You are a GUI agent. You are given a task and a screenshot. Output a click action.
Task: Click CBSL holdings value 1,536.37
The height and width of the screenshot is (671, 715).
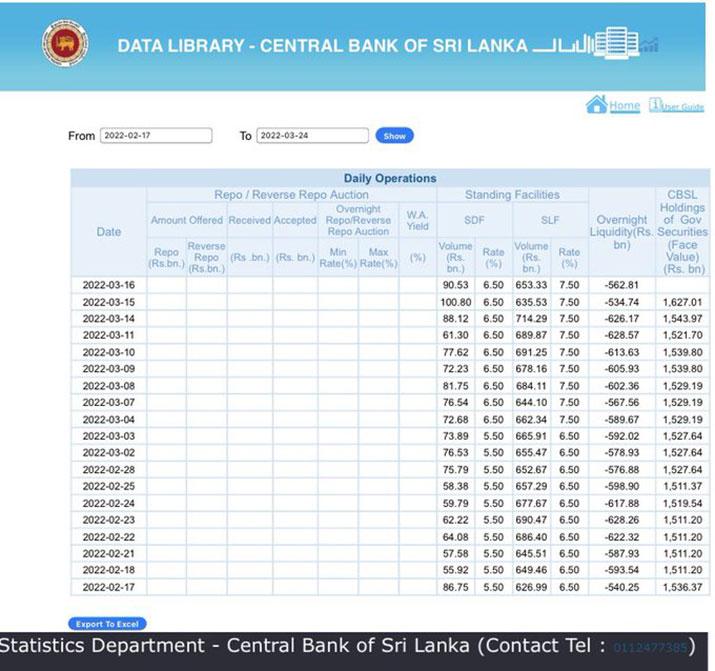coord(682,587)
